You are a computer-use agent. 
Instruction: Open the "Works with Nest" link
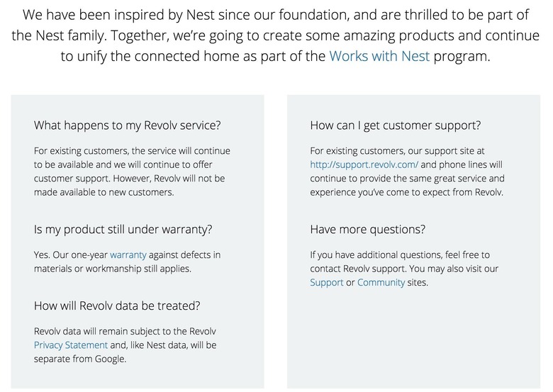[x=379, y=57]
